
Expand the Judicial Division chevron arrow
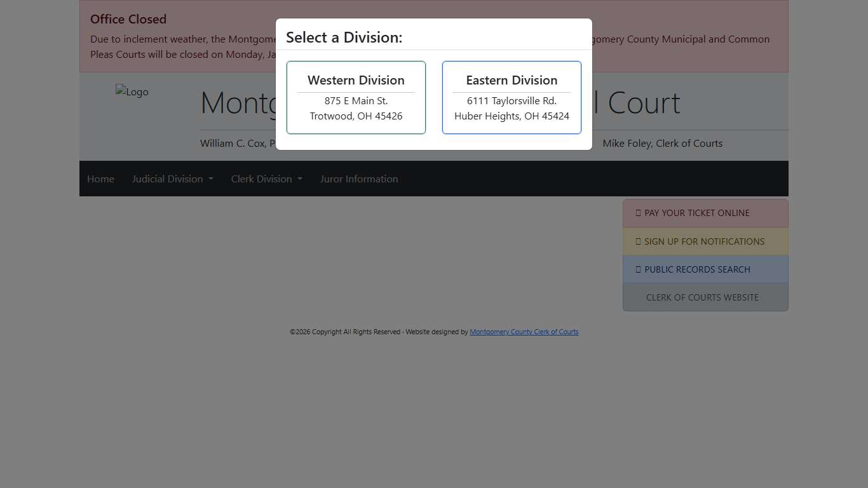click(x=210, y=179)
